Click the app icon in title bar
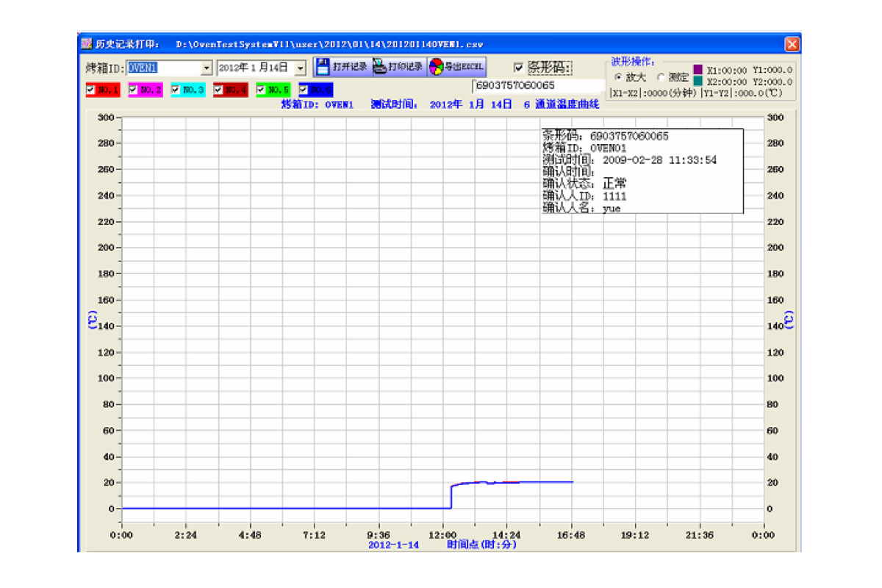Viewport: 882px width, 588px height. click(x=87, y=44)
